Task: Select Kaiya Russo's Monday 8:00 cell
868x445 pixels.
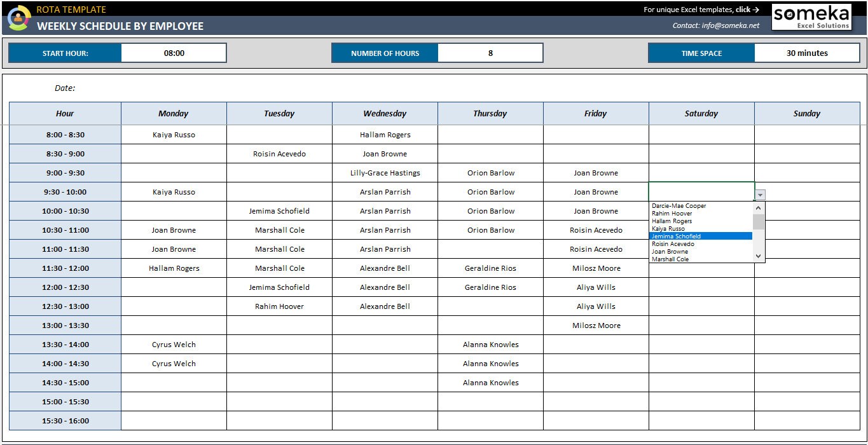Action: tap(174, 134)
